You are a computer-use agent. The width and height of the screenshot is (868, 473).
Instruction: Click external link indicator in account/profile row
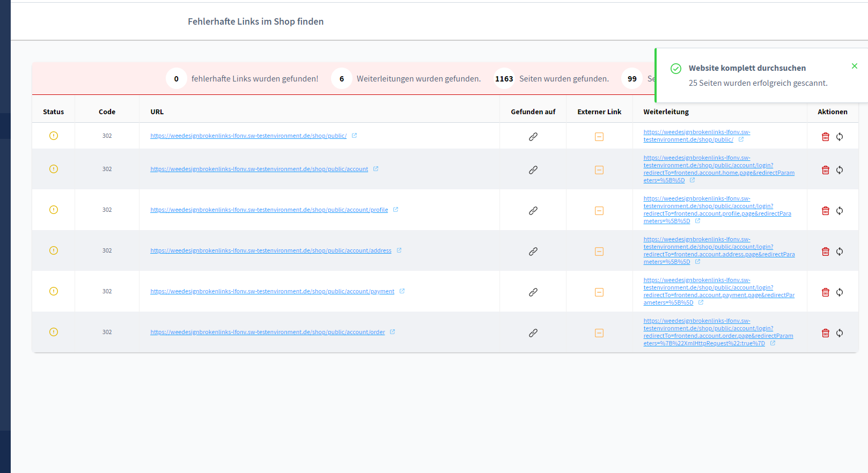599,211
